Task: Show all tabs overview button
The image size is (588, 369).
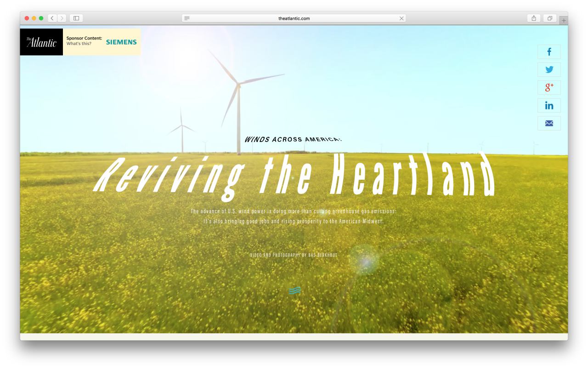Action: click(x=549, y=18)
